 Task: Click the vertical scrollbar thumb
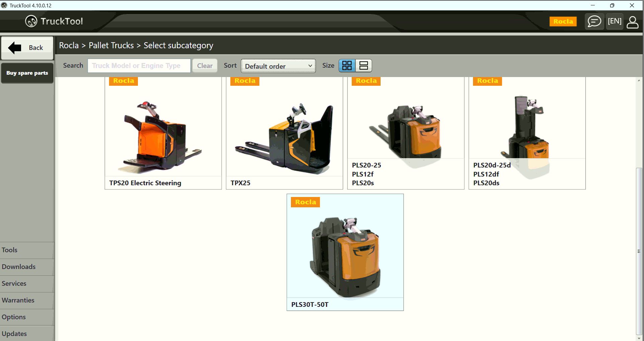click(639, 251)
